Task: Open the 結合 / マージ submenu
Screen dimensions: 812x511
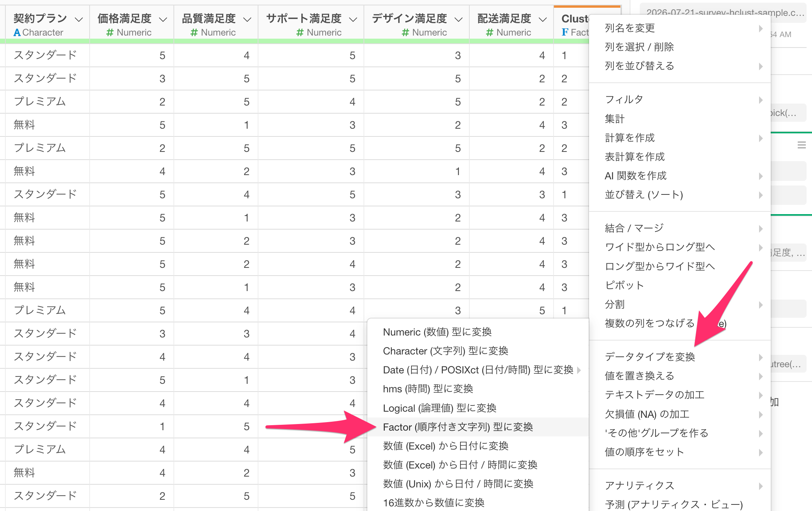Action: point(680,228)
